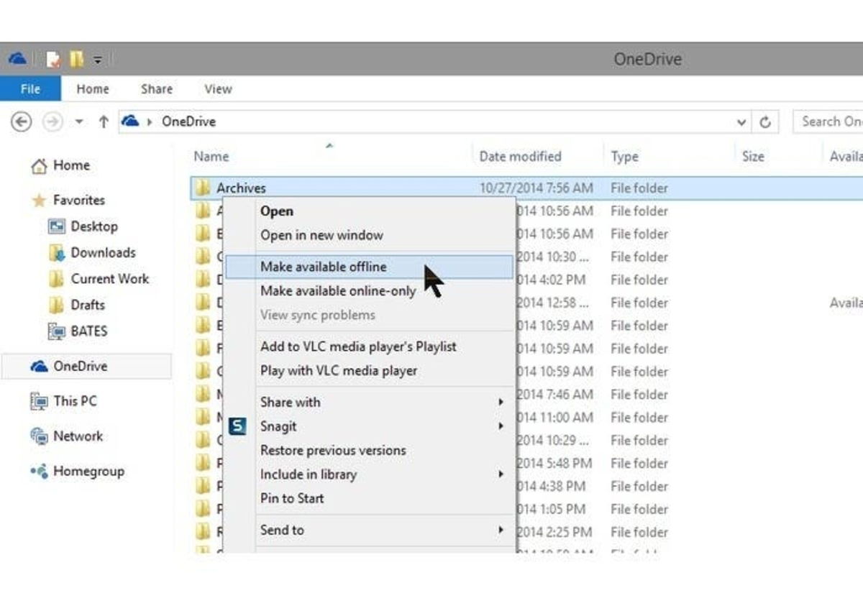863x616 pixels.
Task: Expand the Share with submenu
Action: [x=370, y=403]
